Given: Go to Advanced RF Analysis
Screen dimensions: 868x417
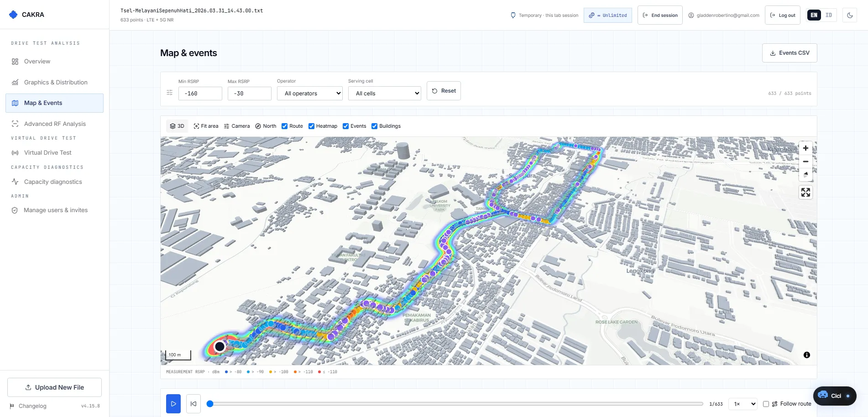Looking at the screenshot, I should point(54,124).
